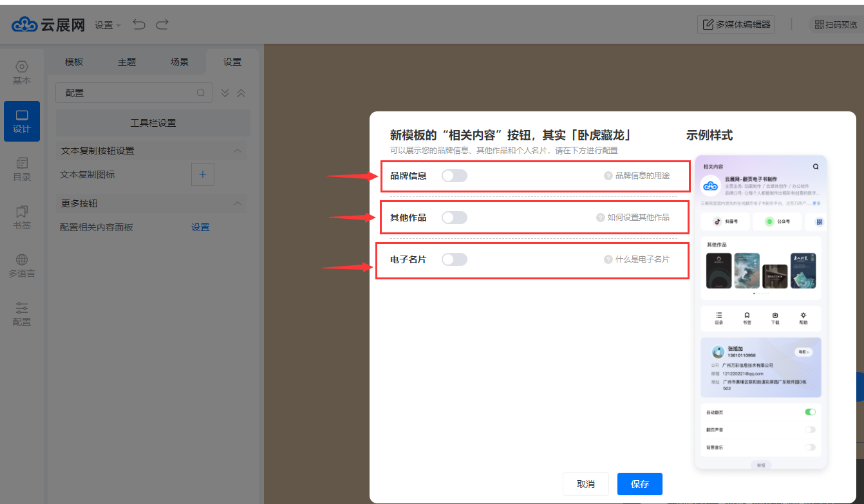Image resolution: width=864 pixels, height=504 pixels.
Task: Enable the 其他作品 toggle
Action: (x=455, y=218)
